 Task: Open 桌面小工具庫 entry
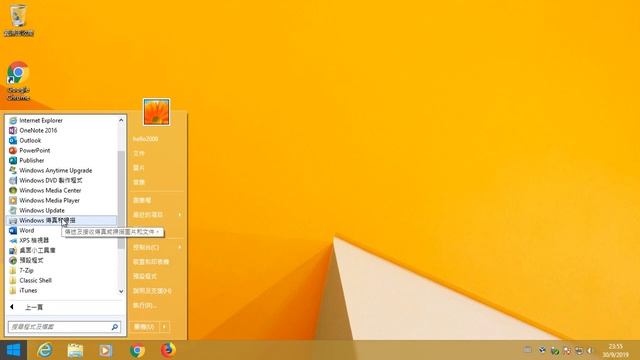62,251
